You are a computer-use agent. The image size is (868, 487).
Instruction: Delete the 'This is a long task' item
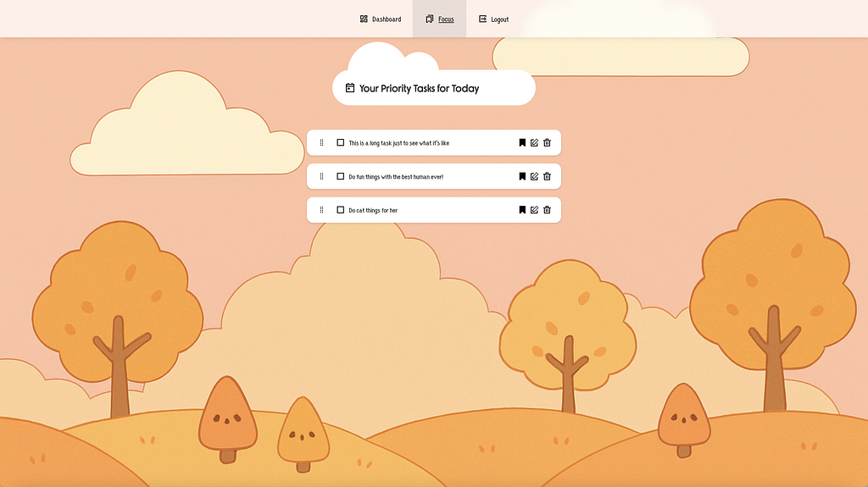pos(547,143)
